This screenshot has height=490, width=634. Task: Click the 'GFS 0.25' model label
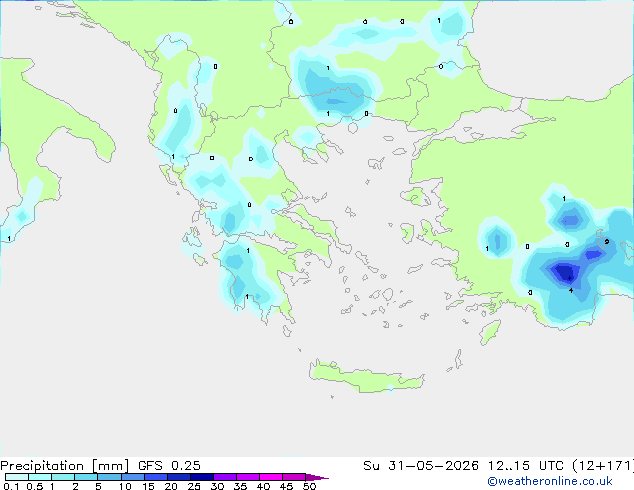pyautogui.click(x=169, y=466)
